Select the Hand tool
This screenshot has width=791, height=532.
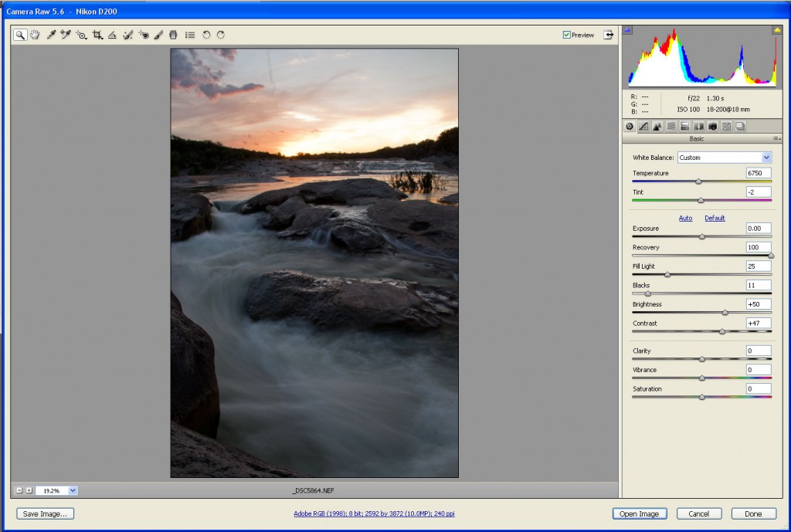35,35
